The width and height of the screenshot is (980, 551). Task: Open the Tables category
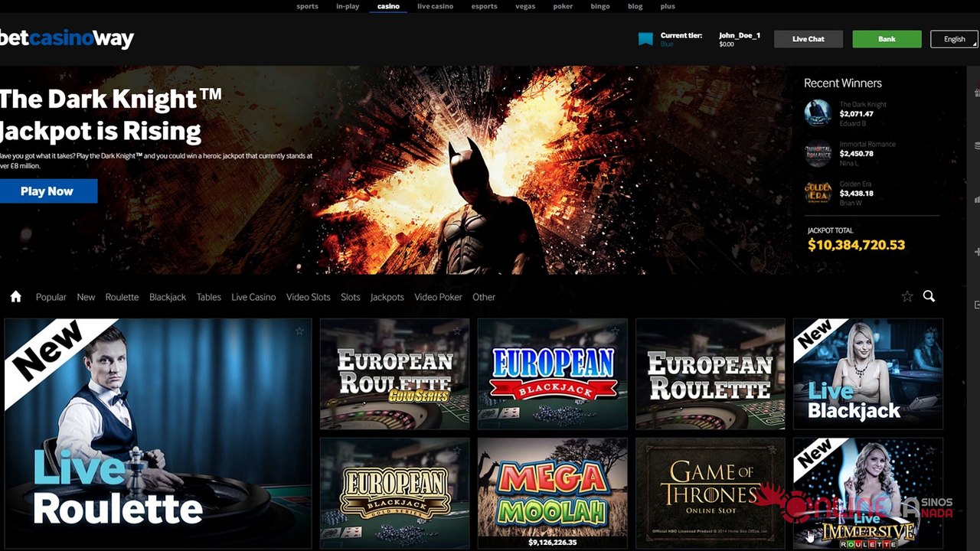pos(208,297)
